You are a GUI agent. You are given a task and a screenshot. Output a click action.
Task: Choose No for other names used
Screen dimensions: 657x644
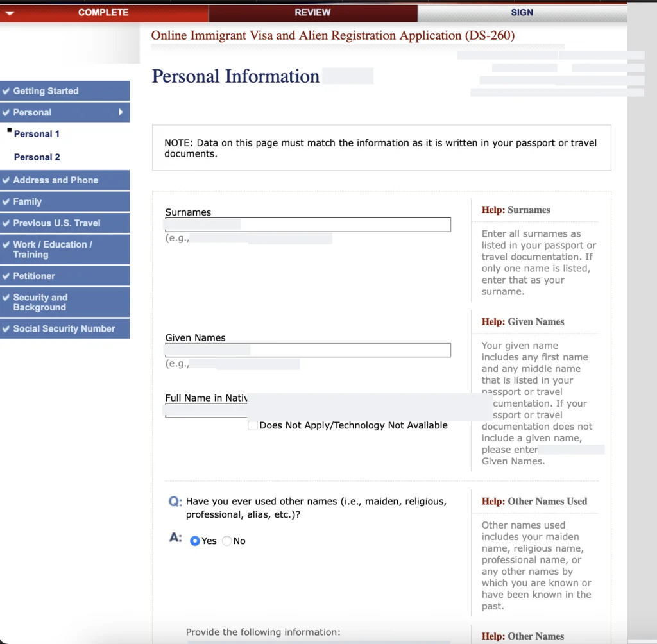coord(226,541)
